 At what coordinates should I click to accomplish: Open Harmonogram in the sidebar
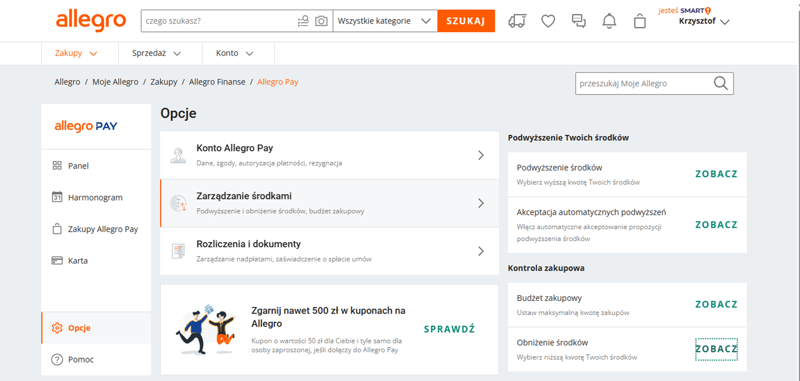[x=96, y=197]
